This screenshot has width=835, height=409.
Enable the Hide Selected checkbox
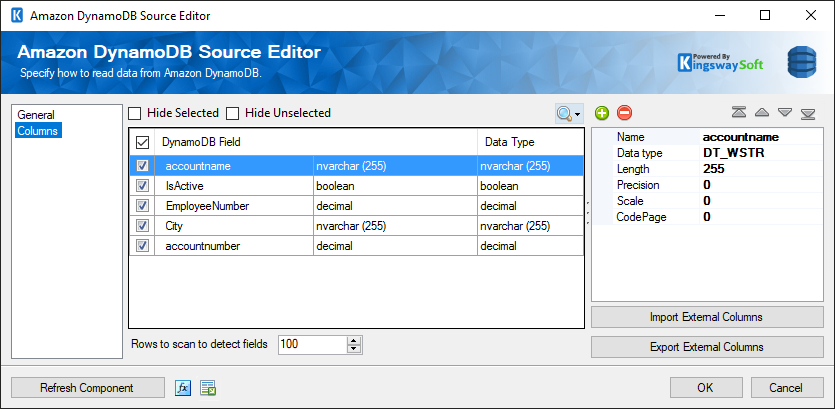coord(135,113)
